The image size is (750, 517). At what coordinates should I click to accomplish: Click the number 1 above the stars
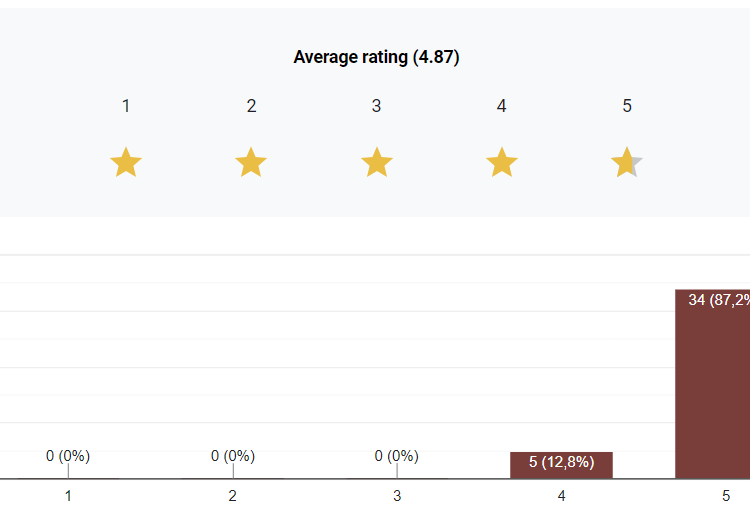[x=126, y=106]
